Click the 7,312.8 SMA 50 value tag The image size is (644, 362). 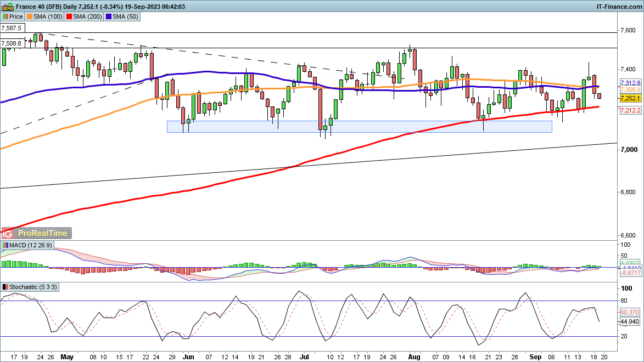coord(630,83)
